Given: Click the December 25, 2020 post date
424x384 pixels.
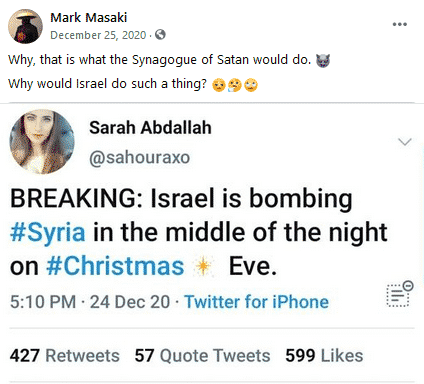Looking at the screenshot, I should click(x=98, y=35).
